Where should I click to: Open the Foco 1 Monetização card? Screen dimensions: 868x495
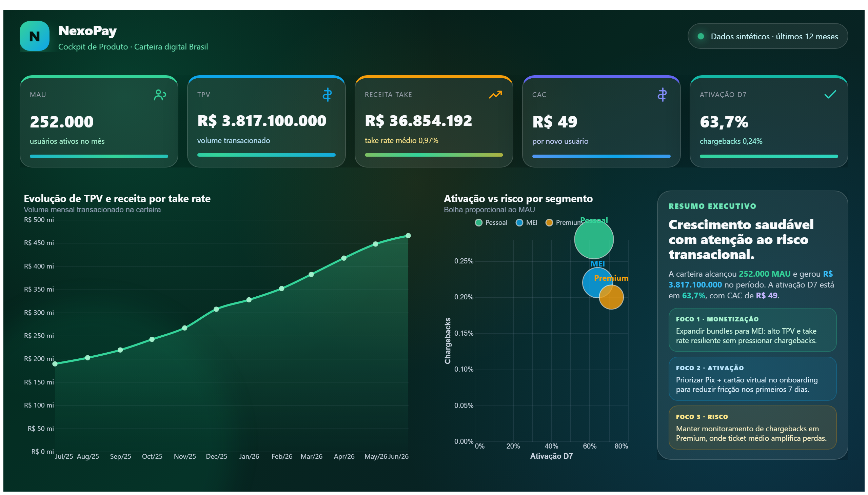point(752,330)
